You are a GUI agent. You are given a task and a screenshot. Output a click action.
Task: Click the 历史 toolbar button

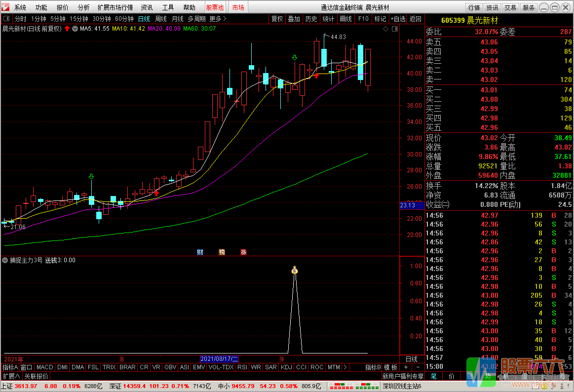311,19
